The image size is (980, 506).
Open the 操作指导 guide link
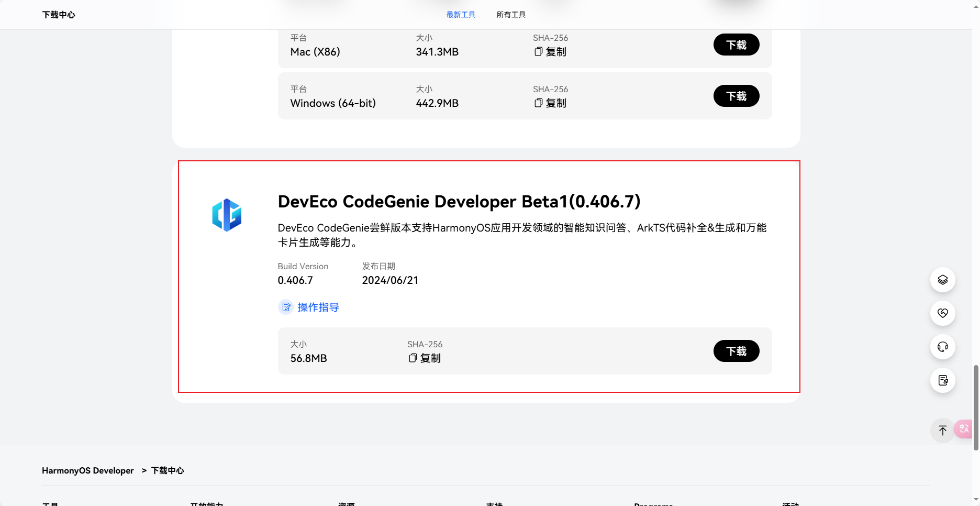318,307
